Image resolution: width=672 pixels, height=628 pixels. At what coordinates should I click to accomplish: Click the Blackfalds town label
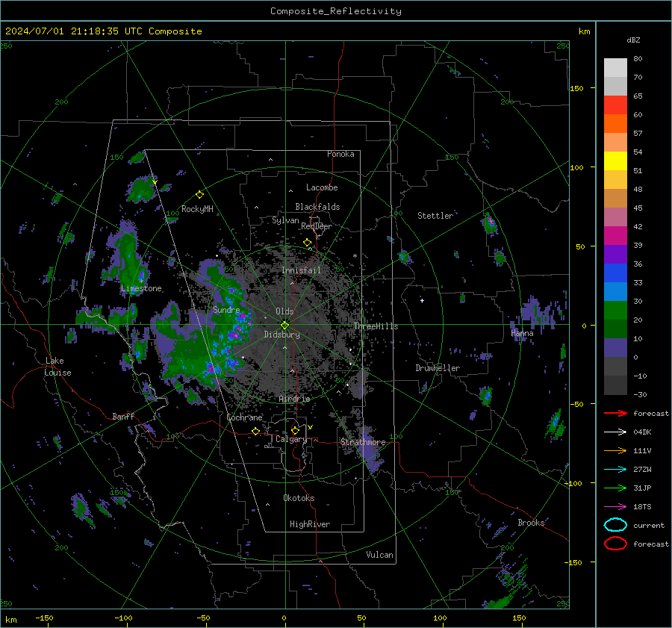click(x=317, y=207)
